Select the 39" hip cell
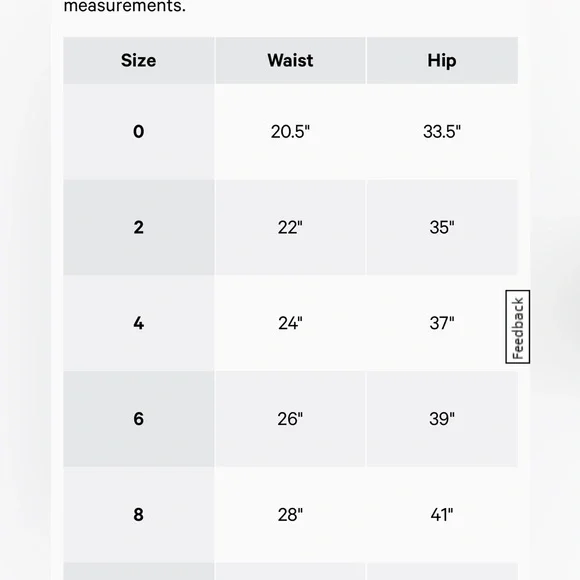 coord(442,419)
